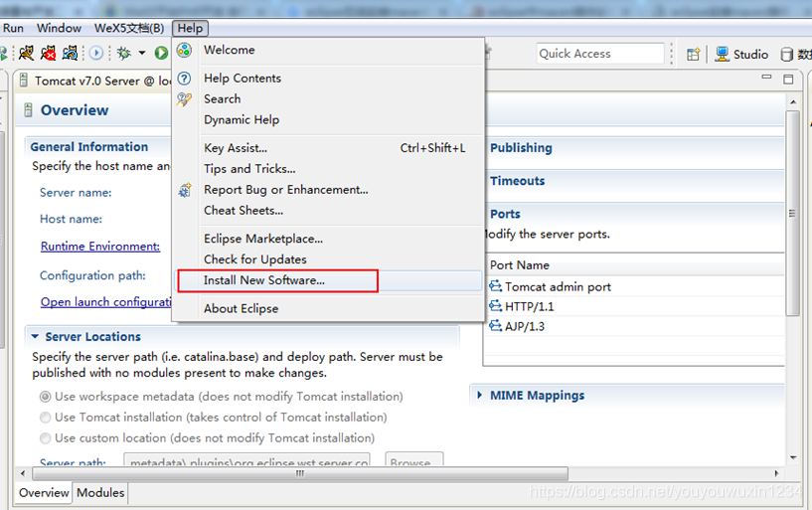
Task: Click the scroll down arrow
Action: (x=793, y=457)
